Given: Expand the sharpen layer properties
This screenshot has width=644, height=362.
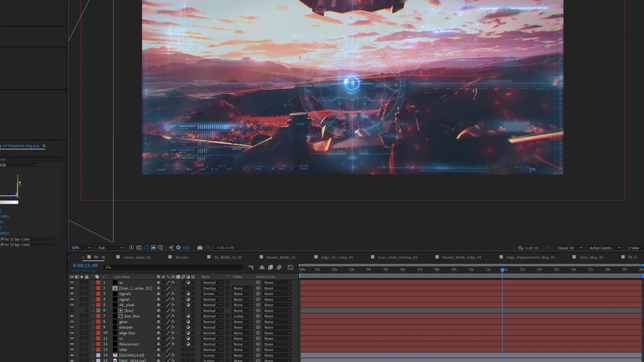Looking at the screenshot, I should 93,327.
